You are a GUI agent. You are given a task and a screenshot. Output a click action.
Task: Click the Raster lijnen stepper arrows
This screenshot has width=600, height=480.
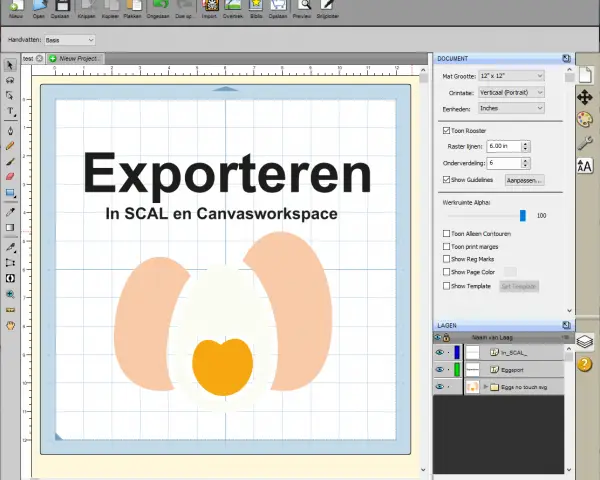point(526,146)
